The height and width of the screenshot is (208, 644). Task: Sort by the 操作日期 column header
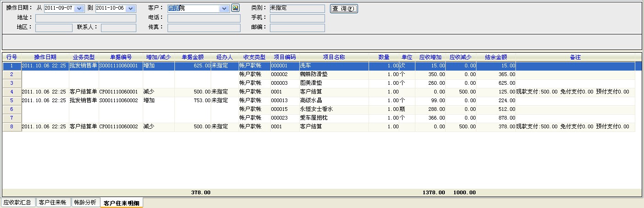tap(45, 57)
